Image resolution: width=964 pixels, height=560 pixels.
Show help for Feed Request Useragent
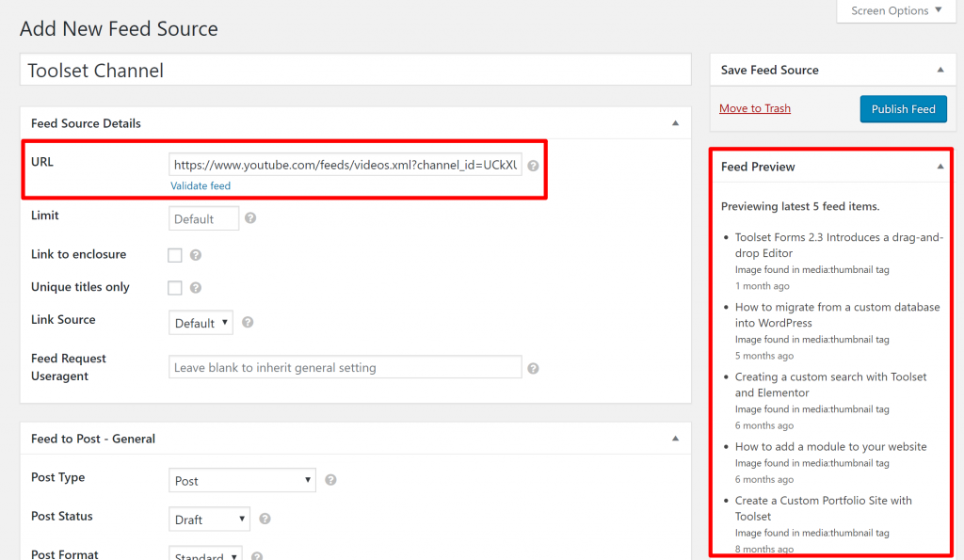(533, 368)
